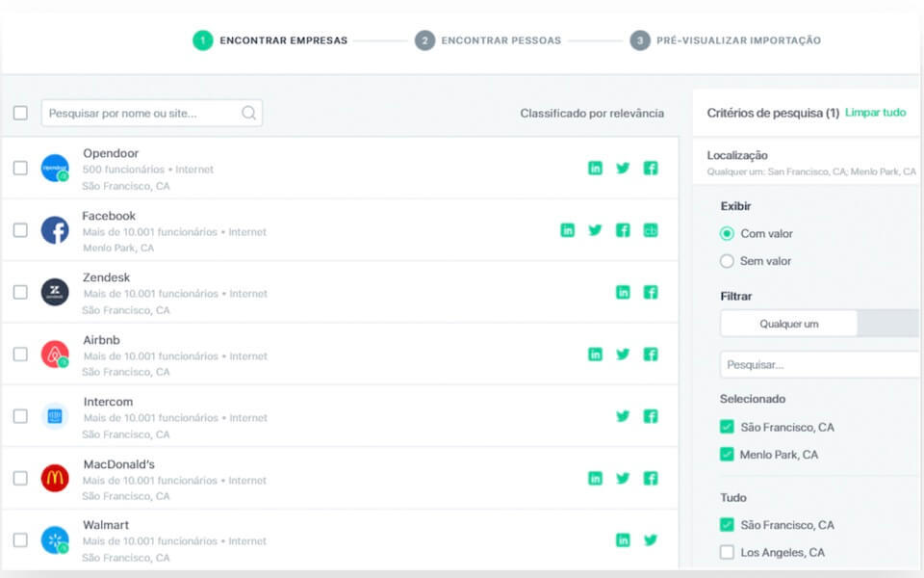This screenshot has width=924, height=578.
Task: Open Opendoor's Twitter icon
Action: pos(623,168)
